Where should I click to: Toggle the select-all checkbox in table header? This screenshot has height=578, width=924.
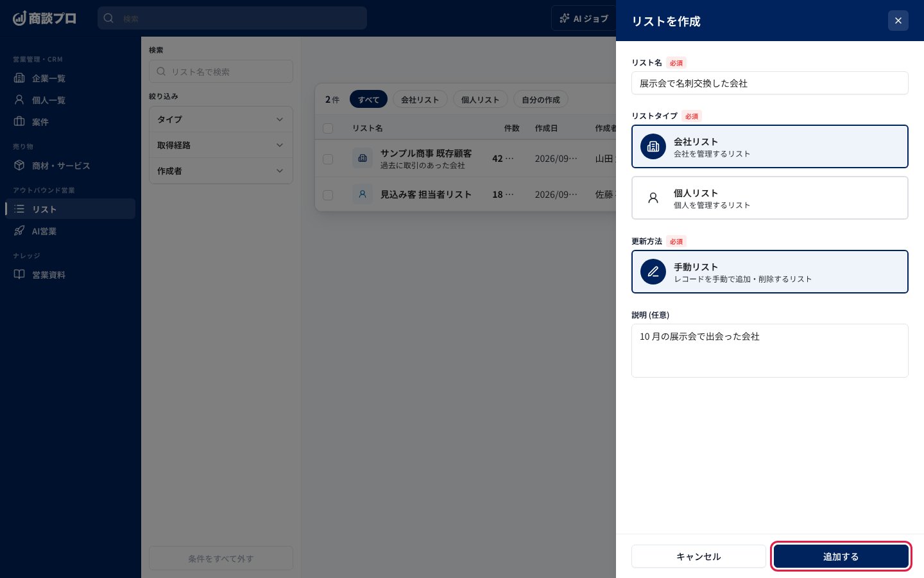(328, 128)
